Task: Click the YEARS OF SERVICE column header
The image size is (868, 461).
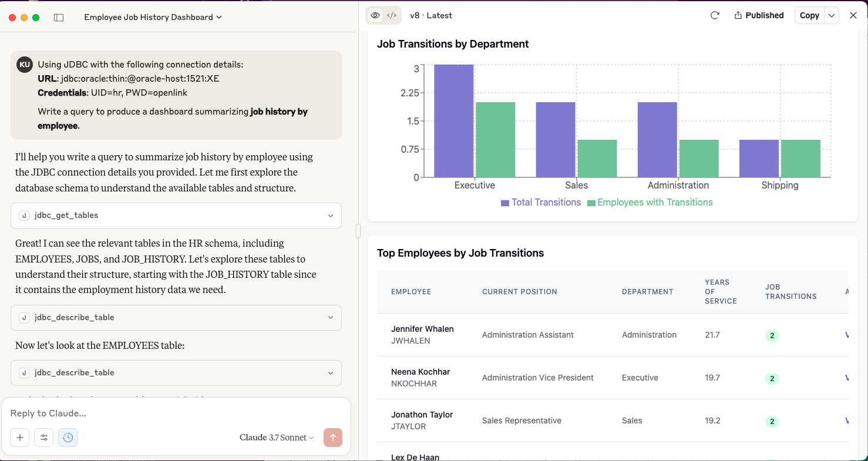Action: [x=721, y=292]
